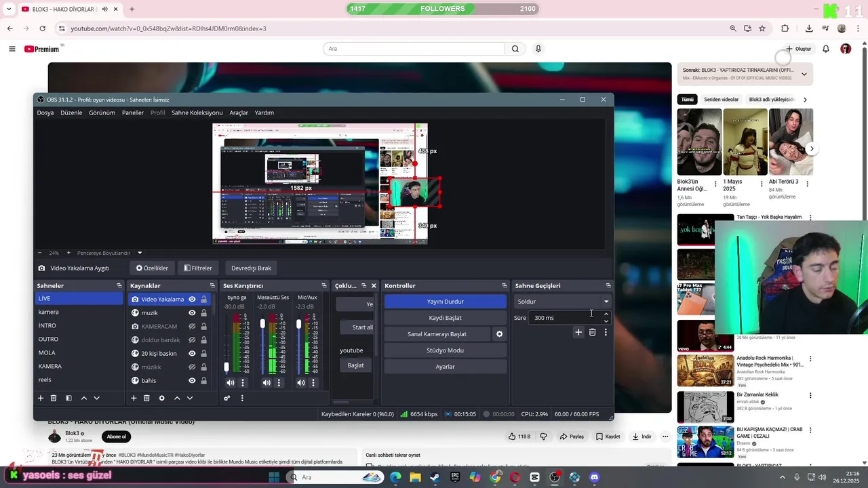Open the Düzenle menu
Viewport: 868px width, 488px height.
(x=71, y=113)
